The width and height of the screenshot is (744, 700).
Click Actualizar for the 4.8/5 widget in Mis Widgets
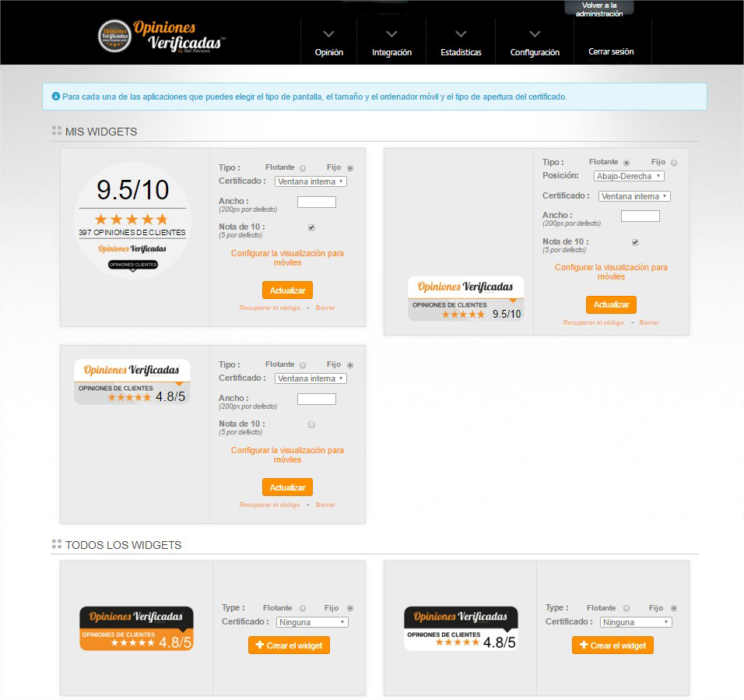[287, 487]
